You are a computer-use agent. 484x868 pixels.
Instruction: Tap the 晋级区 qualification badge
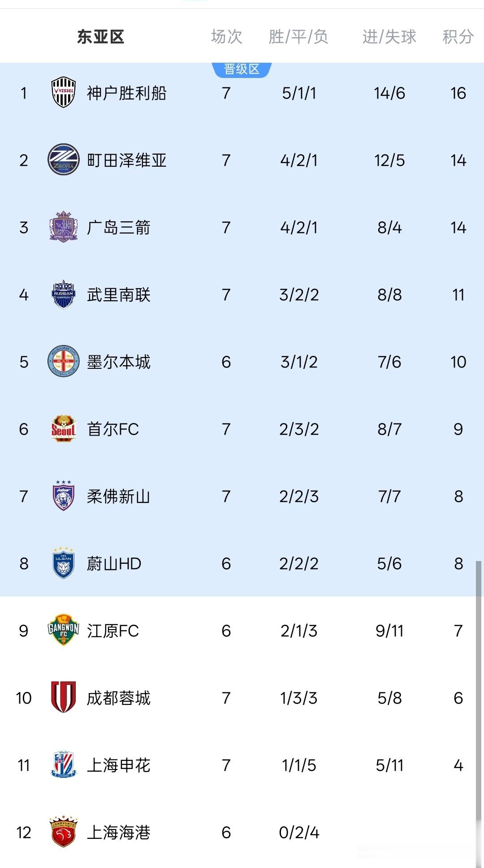pos(242,69)
